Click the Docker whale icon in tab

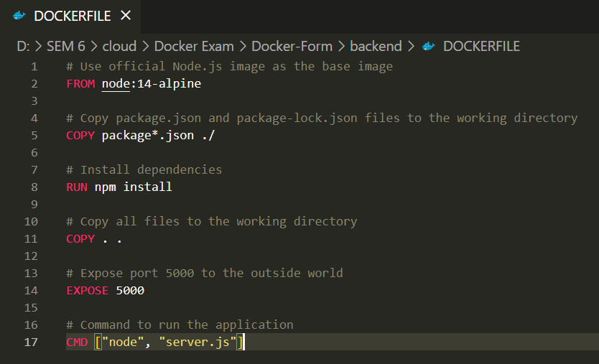pos(19,16)
